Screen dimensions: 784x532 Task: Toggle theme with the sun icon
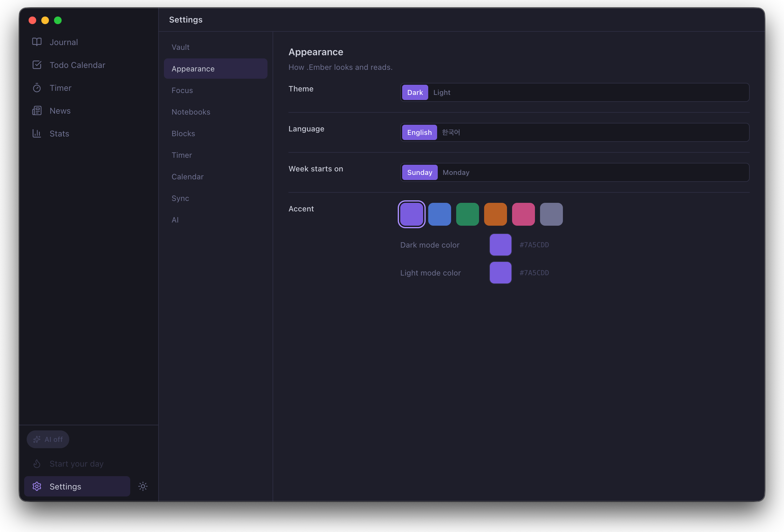point(143,487)
